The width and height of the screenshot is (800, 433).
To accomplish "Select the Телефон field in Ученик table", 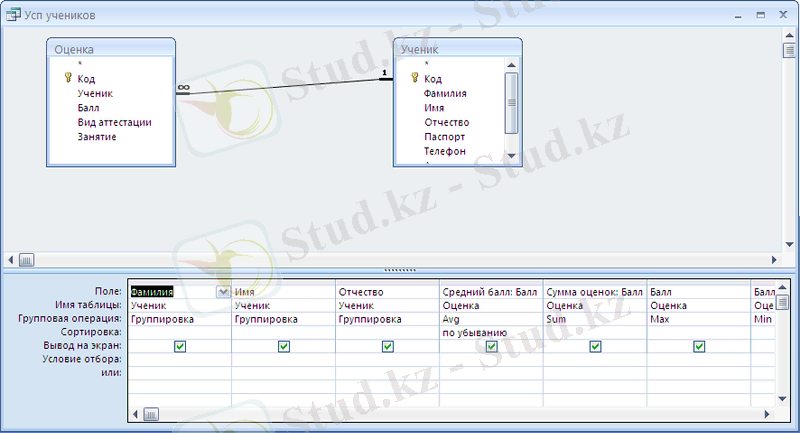I will pyautogui.click(x=444, y=151).
